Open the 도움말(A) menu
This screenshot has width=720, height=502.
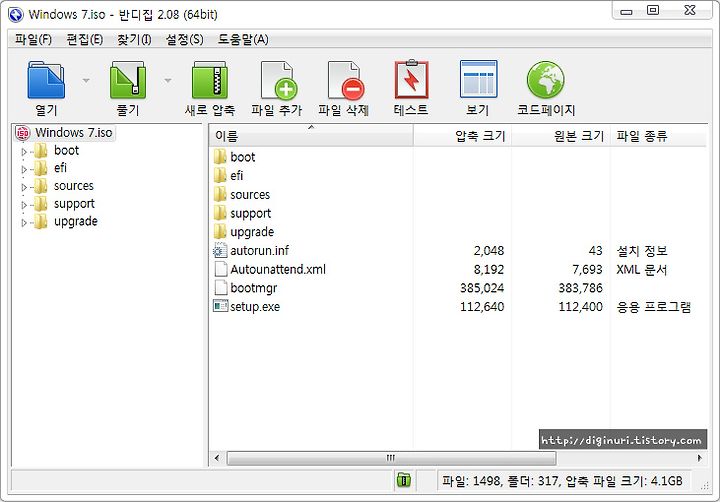(243, 39)
